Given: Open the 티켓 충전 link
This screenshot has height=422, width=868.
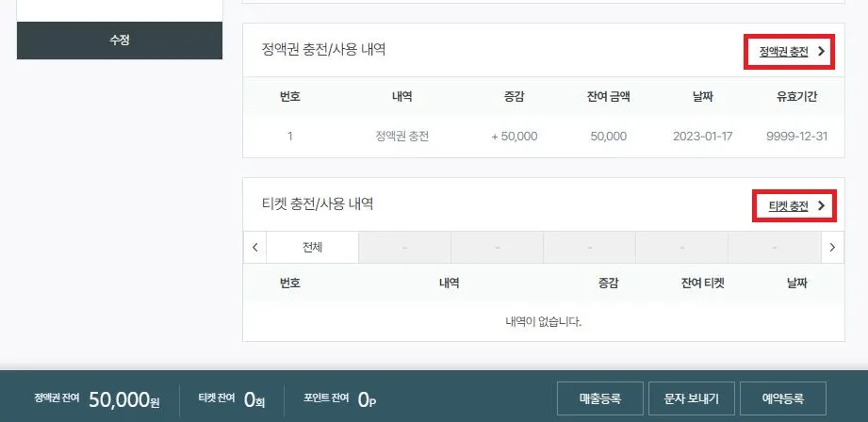Looking at the screenshot, I should tap(788, 205).
